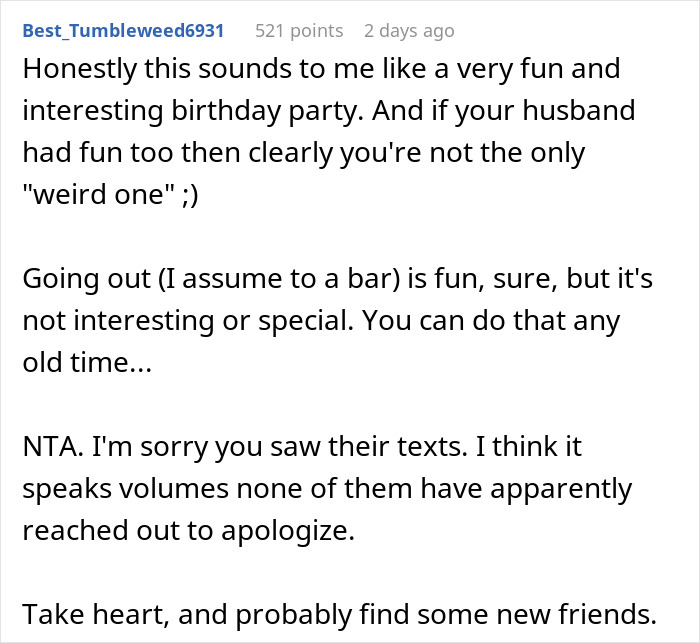Click the quoted phrase "weird one"
Screen dimensions: 700x643
(x=93, y=196)
